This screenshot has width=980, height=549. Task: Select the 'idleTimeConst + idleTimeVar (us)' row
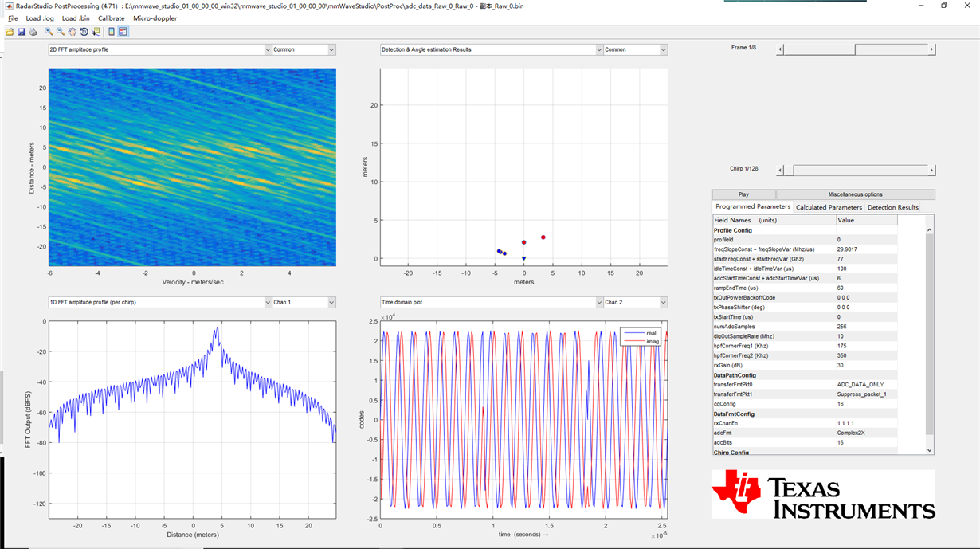tap(805, 269)
